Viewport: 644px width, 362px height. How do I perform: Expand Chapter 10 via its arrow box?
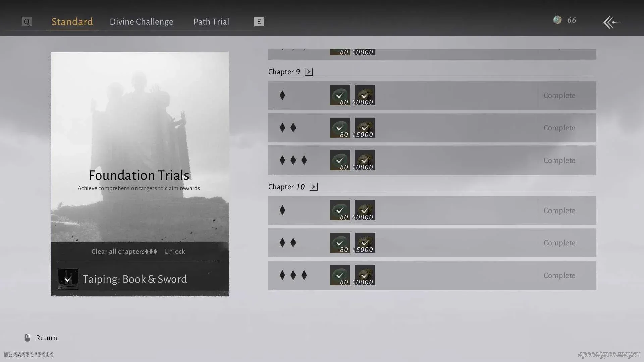point(313,187)
